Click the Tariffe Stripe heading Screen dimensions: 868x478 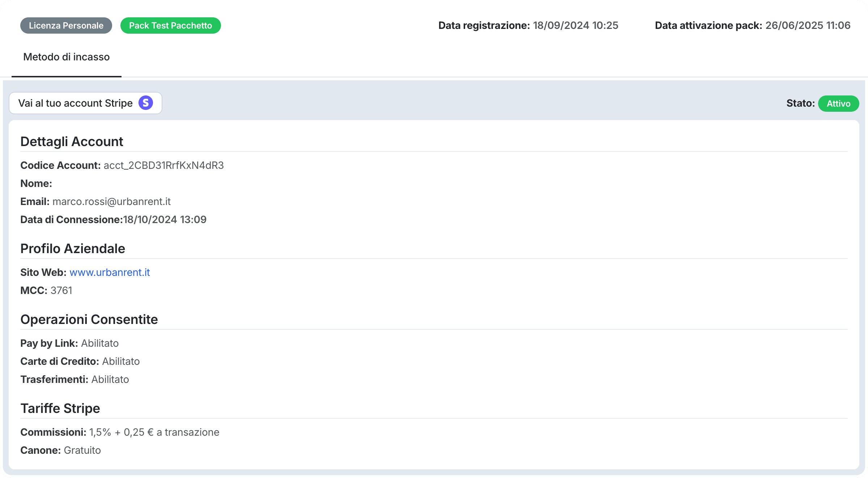pos(60,408)
